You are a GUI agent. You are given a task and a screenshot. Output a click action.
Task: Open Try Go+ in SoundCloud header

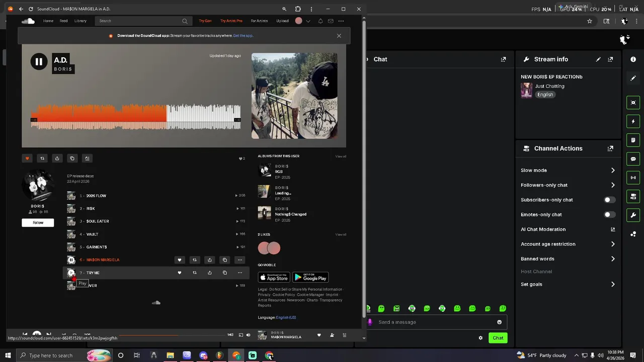(x=205, y=21)
